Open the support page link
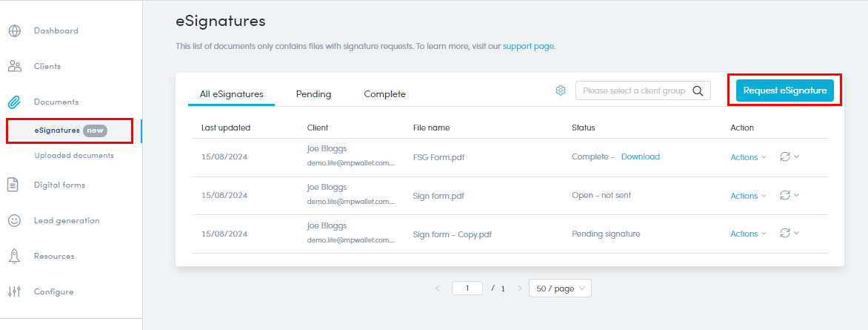868x330 pixels. point(528,46)
